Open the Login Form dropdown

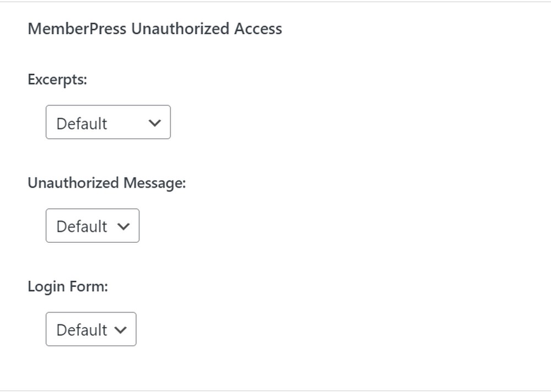pyautogui.click(x=91, y=329)
